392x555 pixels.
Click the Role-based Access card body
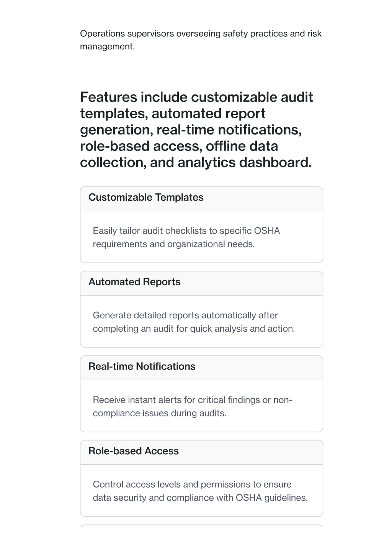[201, 491]
